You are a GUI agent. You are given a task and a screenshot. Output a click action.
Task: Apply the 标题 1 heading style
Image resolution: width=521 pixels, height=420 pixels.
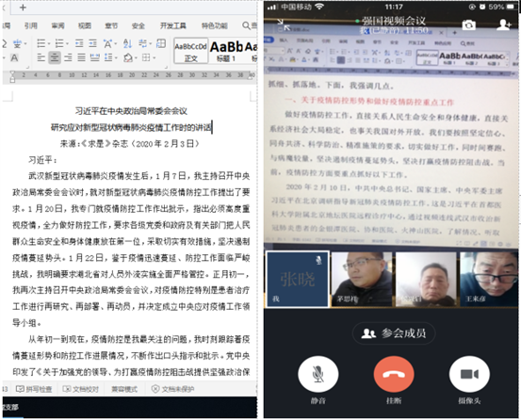tap(226, 51)
